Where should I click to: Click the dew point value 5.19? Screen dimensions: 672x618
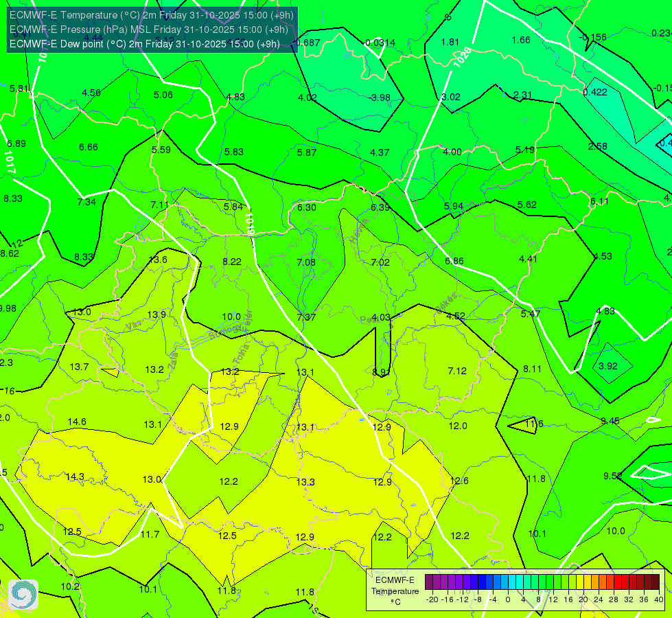[525, 150]
